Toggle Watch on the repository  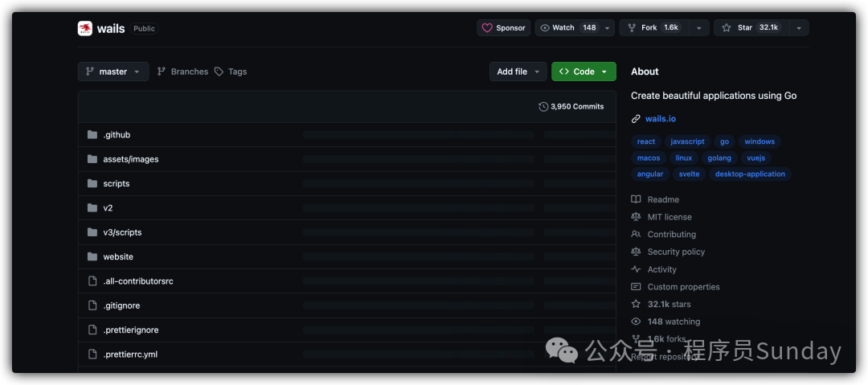click(x=567, y=28)
